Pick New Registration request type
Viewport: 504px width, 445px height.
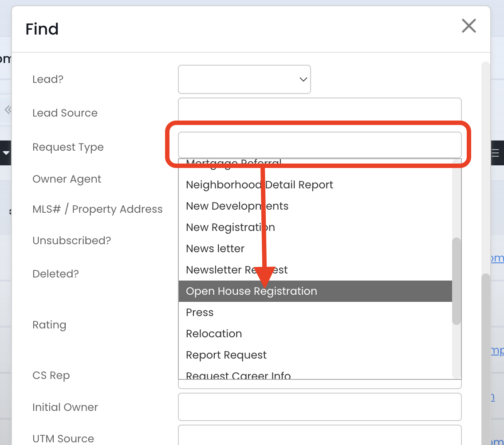point(230,227)
